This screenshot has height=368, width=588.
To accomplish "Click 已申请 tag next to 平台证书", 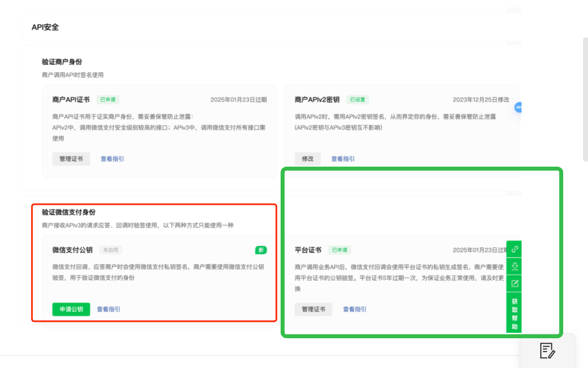I will click(x=340, y=250).
